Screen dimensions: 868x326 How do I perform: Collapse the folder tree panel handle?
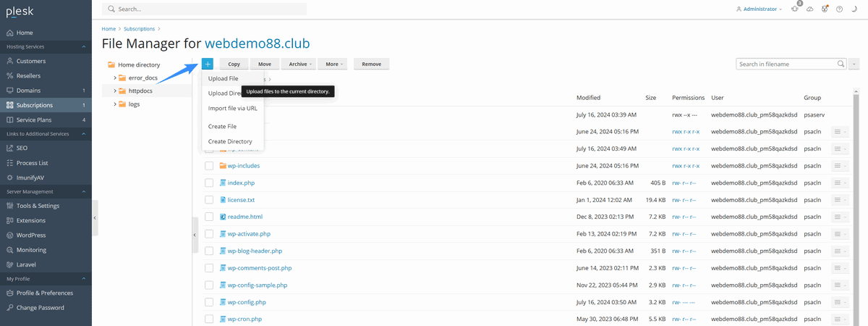(x=195, y=235)
